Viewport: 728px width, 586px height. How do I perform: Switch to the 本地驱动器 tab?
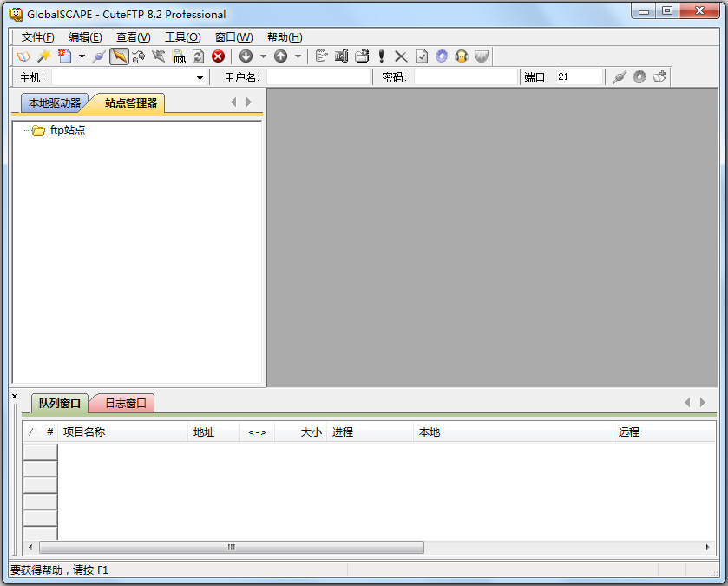pyautogui.click(x=54, y=103)
